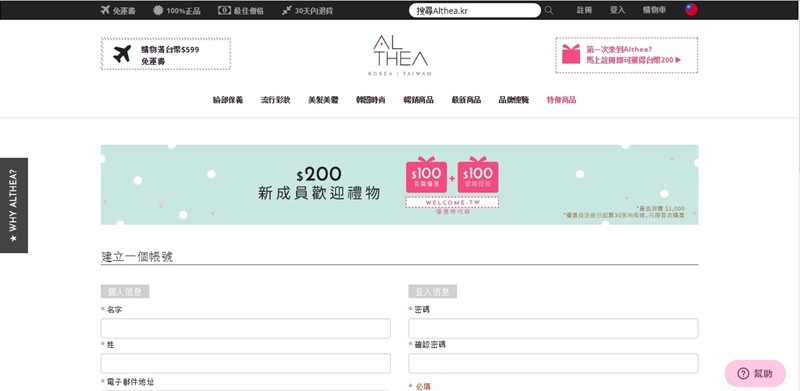
Task: Open the 品牌總覽 brand overview menu
Action: point(514,100)
